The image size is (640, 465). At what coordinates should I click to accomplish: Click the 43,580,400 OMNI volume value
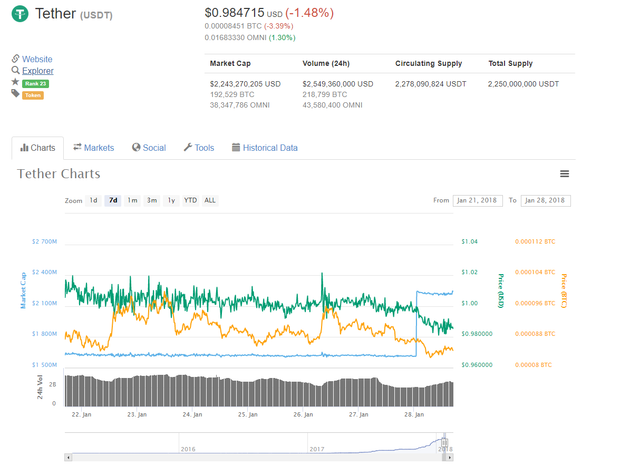pos(332,105)
